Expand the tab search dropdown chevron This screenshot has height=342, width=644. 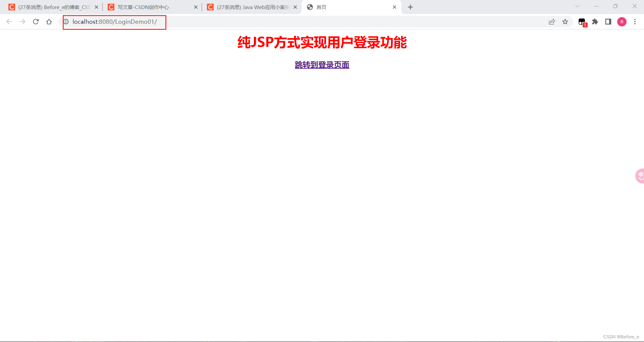pyautogui.click(x=577, y=6)
